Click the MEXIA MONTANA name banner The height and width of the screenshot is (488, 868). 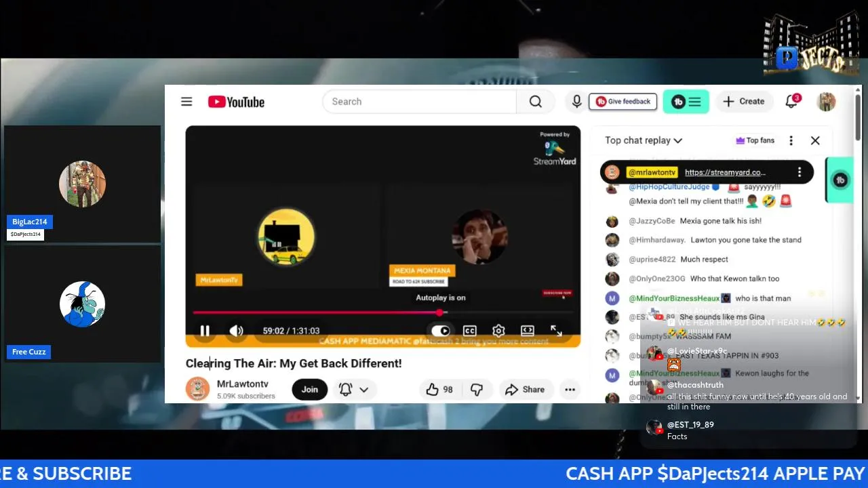click(x=422, y=270)
